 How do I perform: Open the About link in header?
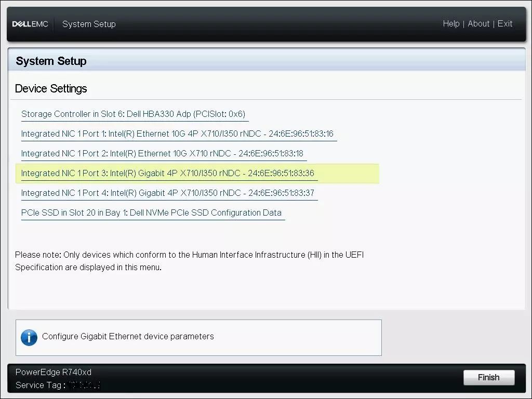click(478, 24)
